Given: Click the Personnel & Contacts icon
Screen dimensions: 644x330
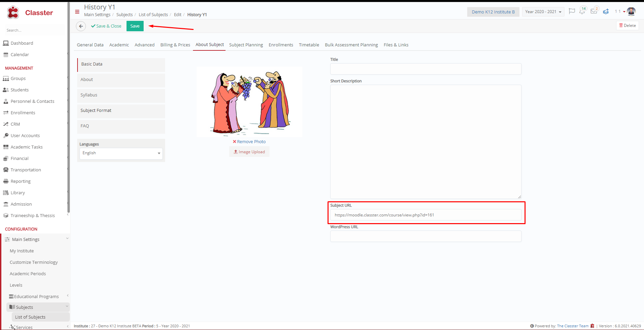Looking at the screenshot, I should pos(6,101).
